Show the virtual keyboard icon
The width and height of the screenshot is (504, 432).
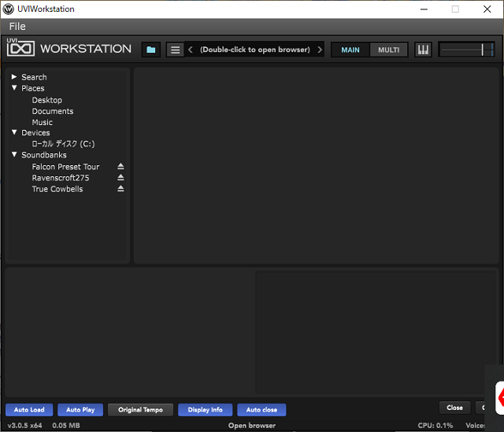423,50
